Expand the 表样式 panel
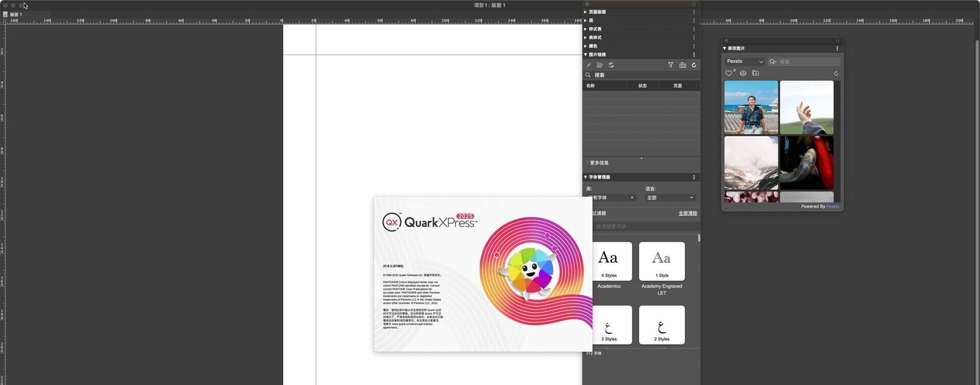This screenshot has width=980, height=385. [x=585, y=37]
